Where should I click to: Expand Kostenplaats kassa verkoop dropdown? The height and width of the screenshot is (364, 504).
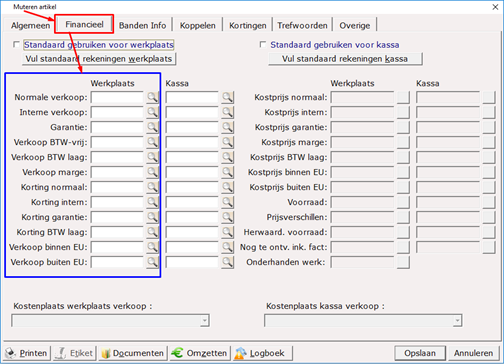click(x=457, y=320)
